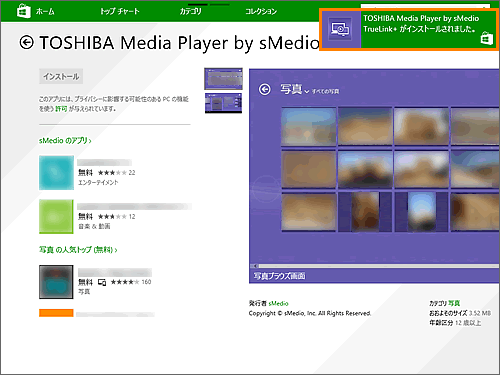Expand the sMedio のアプリ list
The image size is (500, 375).
[x=65, y=141]
